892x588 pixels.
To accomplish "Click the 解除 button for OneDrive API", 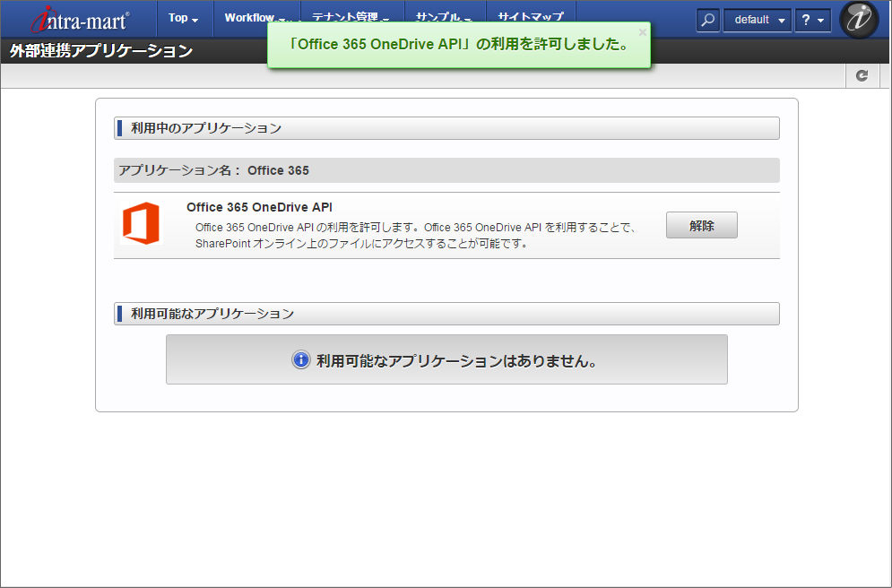I will [701, 225].
